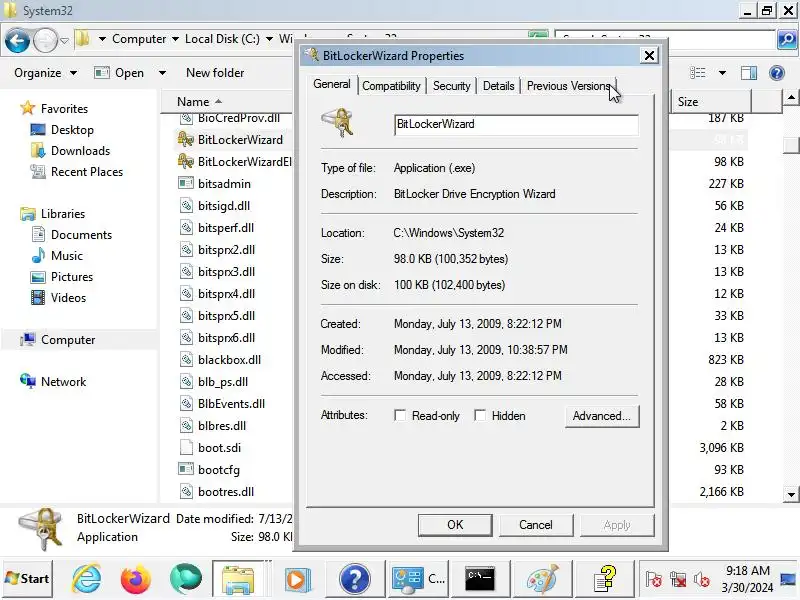
Task: Expand the Open button dropdown arrow
Action: [x=162, y=73]
